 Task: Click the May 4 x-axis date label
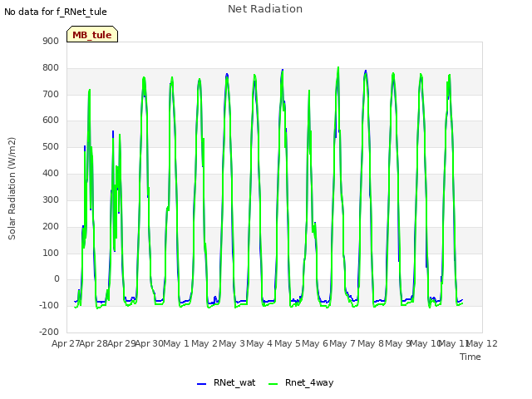tap(259, 343)
